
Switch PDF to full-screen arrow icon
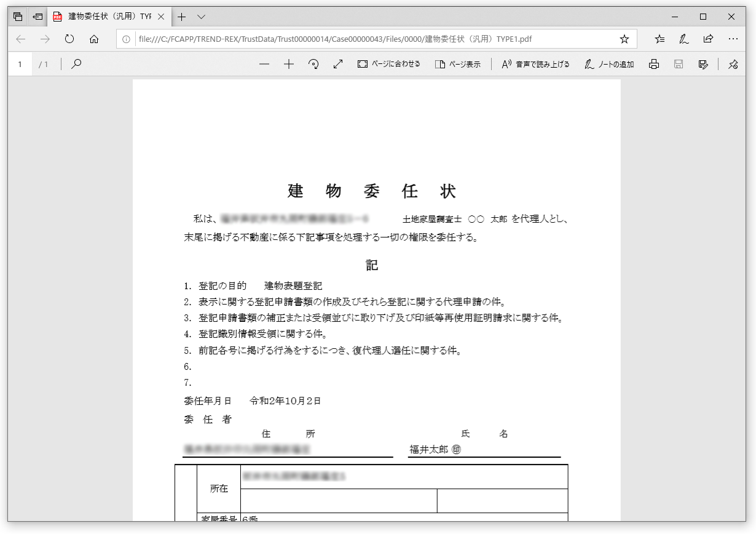pyautogui.click(x=337, y=64)
